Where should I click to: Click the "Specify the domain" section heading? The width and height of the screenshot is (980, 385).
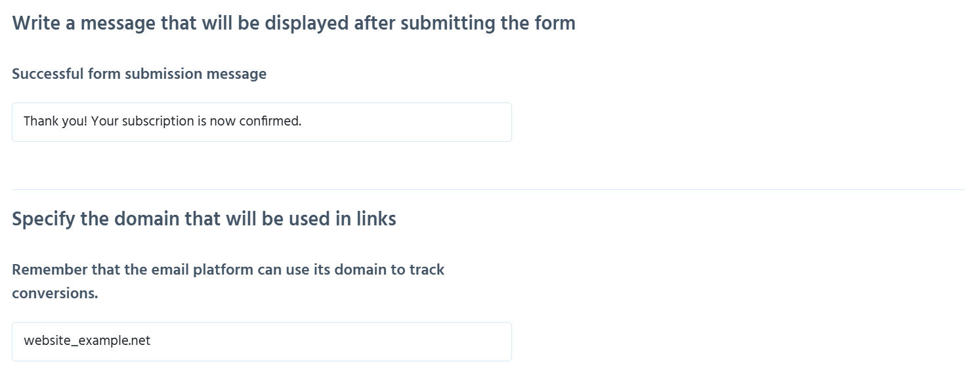coord(204,219)
